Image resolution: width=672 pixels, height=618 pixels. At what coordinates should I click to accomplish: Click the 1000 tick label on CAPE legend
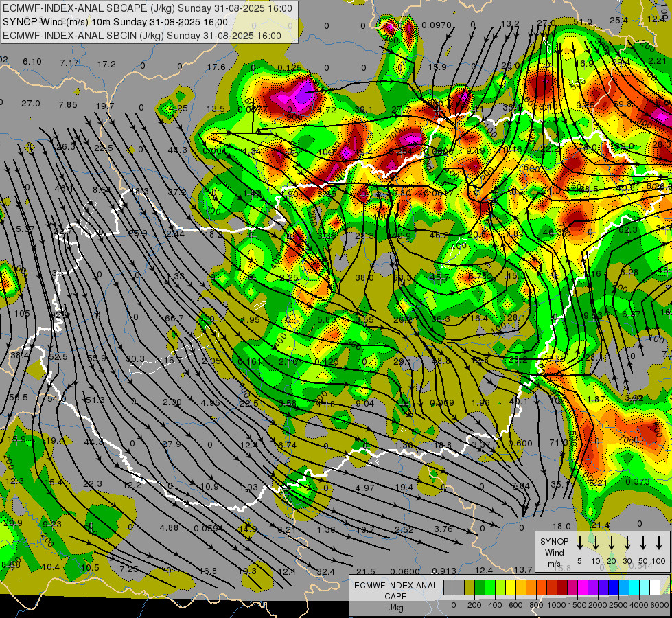556,605
